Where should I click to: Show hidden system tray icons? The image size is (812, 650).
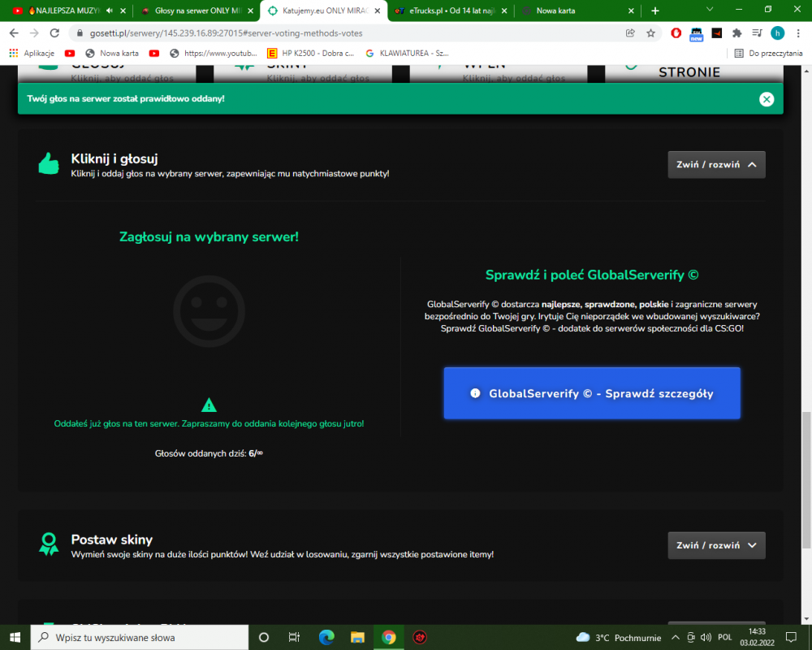[676, 638]
